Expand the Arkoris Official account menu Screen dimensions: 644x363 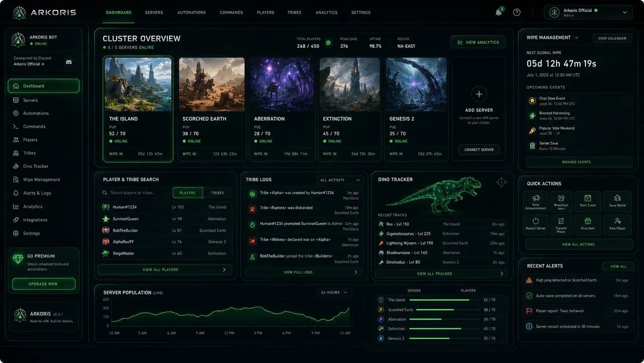point(589,13)
